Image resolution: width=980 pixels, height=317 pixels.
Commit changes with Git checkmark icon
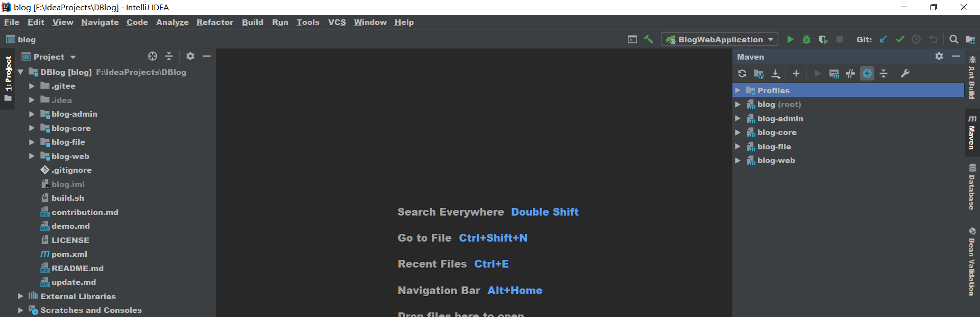coord(900,39)
